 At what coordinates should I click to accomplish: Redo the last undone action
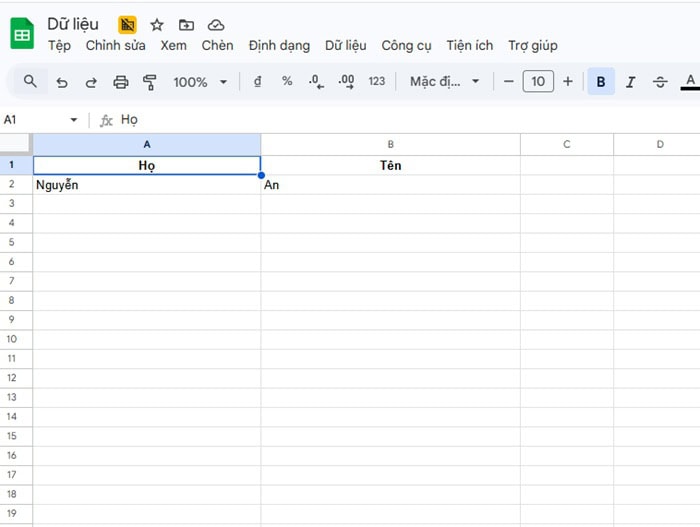(91, 82)
